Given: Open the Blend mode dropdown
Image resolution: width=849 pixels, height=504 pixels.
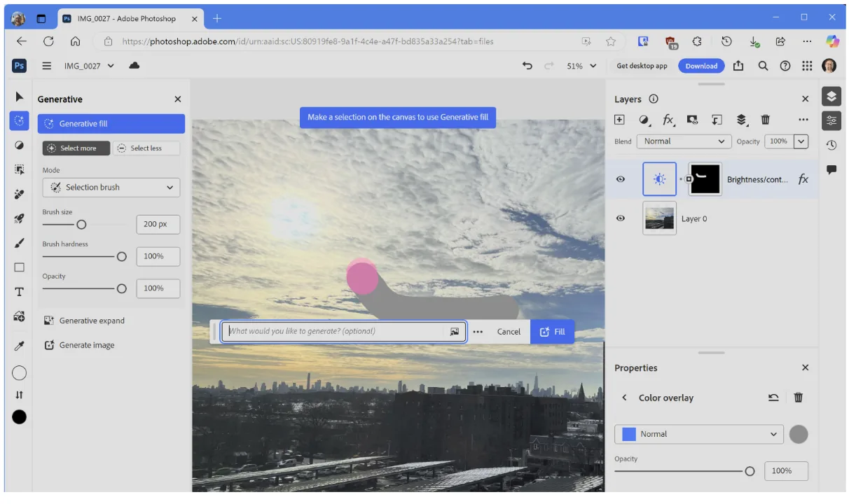Looking at the screenshot, I should click(684, 141).
